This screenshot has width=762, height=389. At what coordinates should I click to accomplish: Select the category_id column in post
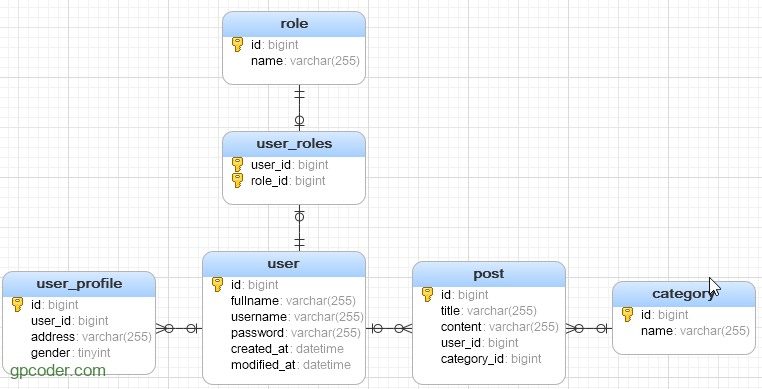[x=491, y=358]
